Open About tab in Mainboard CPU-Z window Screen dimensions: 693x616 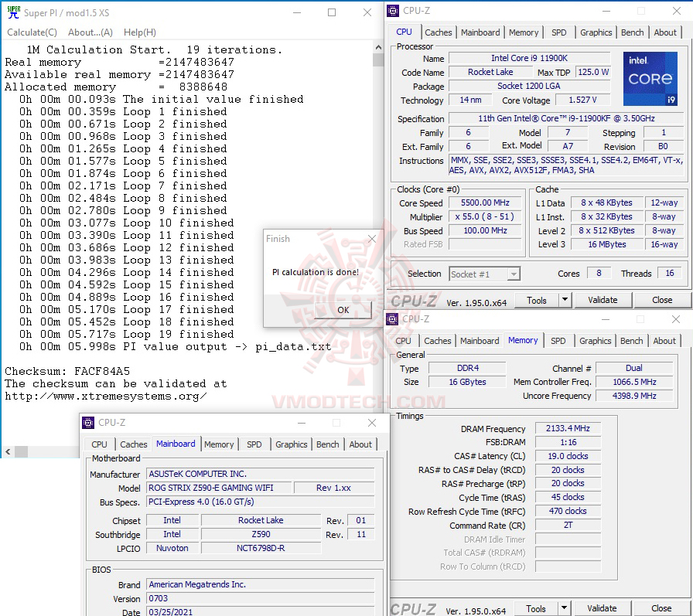pyautogui.click(x=360, y=444)
